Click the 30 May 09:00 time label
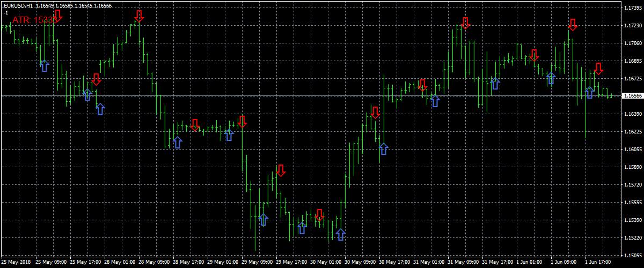This screenshot has height=268, width=644. tap(361, 263)
